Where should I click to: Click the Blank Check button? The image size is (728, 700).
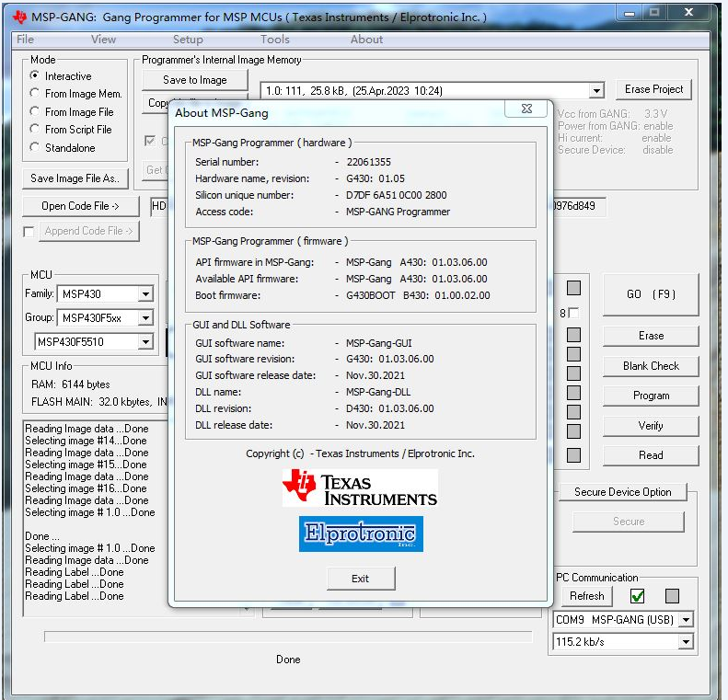click(x=651, y=366)
